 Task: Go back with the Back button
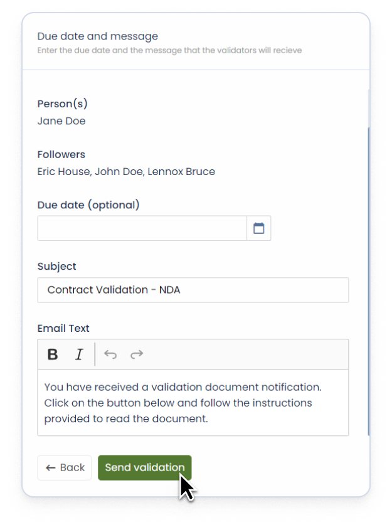(65, 467)
